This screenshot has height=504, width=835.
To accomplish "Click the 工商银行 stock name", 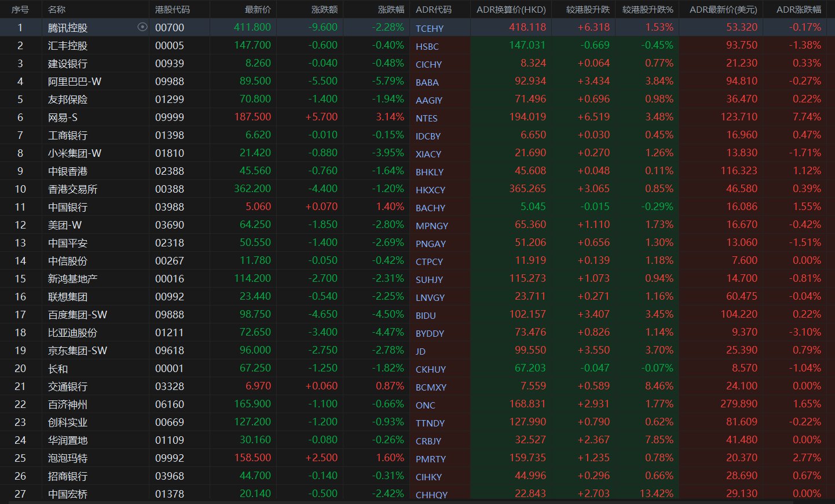I will (68, 135).
